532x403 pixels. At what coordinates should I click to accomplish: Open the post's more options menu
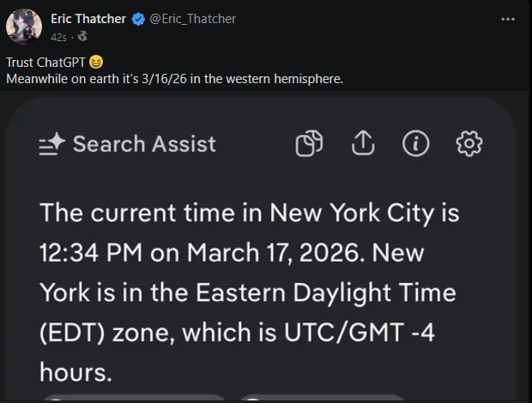(511, 19)
